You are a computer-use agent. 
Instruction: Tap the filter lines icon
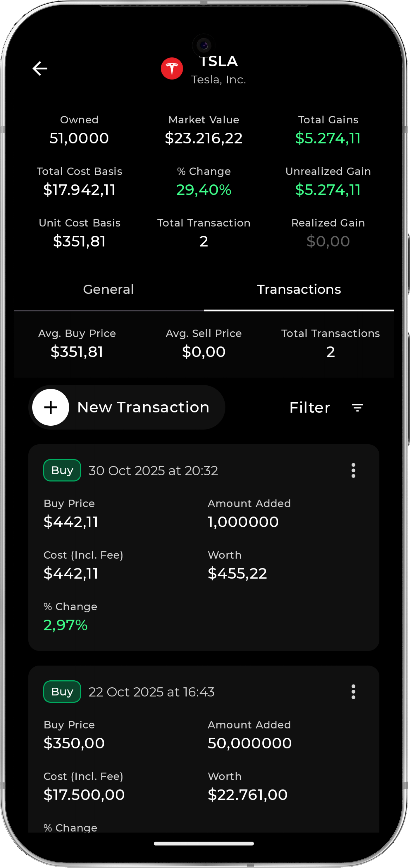357,408
